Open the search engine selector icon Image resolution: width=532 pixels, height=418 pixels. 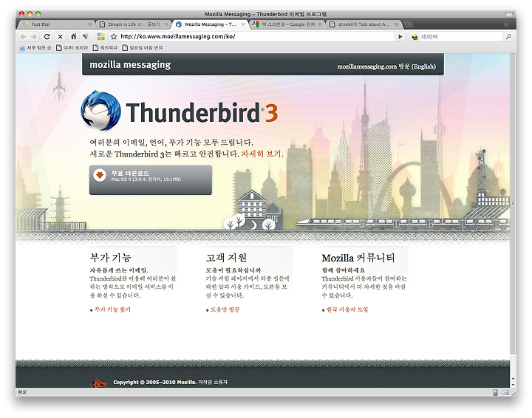point(415,37)
